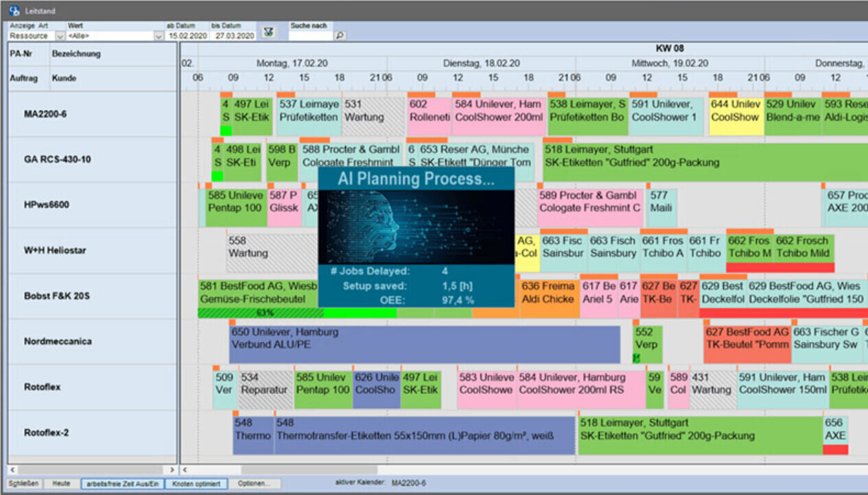Viewport: 868px width, 495px height.
Task: Select the W+H Heliostar resource row
Action: [55, 251]
